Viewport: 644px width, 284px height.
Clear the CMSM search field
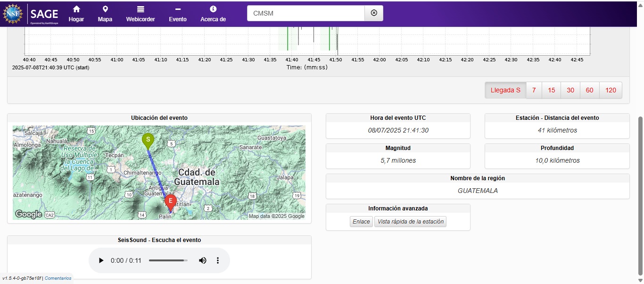374,13
